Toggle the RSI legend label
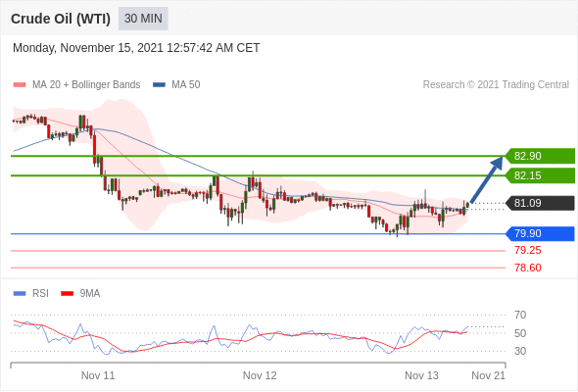The height and width of the screenshot is (392, 578). [x=40, y=294]
